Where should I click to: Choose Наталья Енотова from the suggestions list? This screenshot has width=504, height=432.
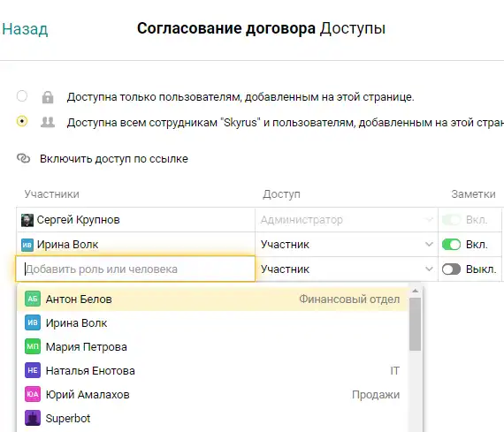[x=213, y=371]
